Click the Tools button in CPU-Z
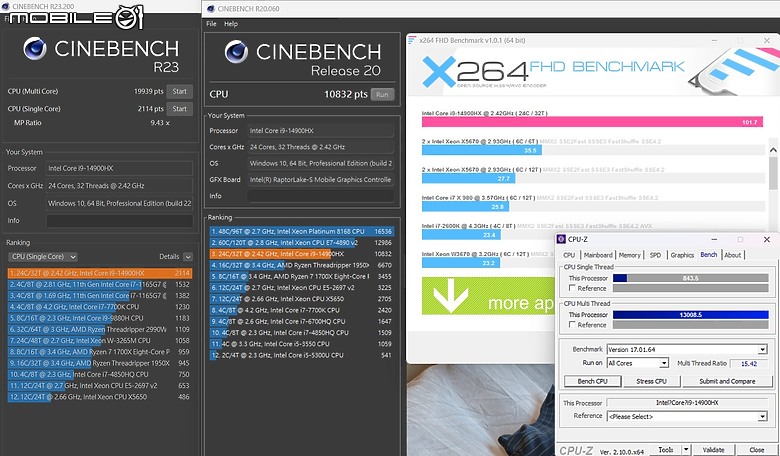780x456 pixels. 666,450
